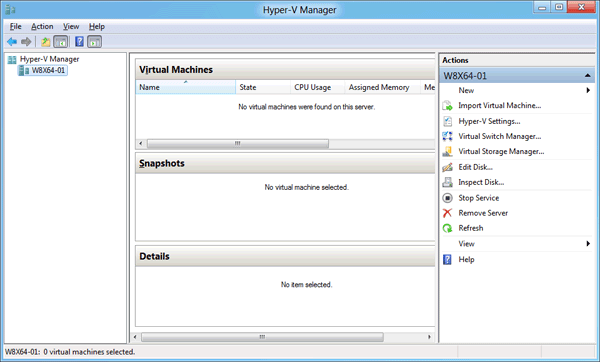Screen dimensions: 600x362
Task: Click the W8X64-01 server icon in tree
Action: pos(24,70)
